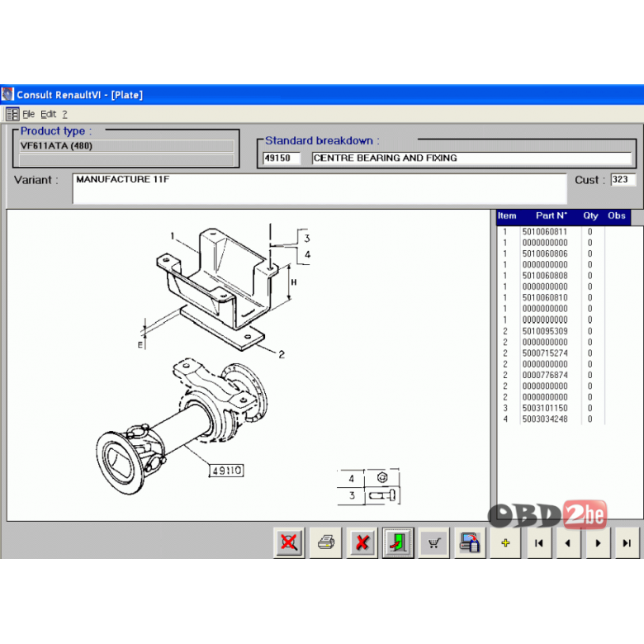This screenshot has height=644, width=644.
Task: Go to the next plate
Action: coord(598,542)
